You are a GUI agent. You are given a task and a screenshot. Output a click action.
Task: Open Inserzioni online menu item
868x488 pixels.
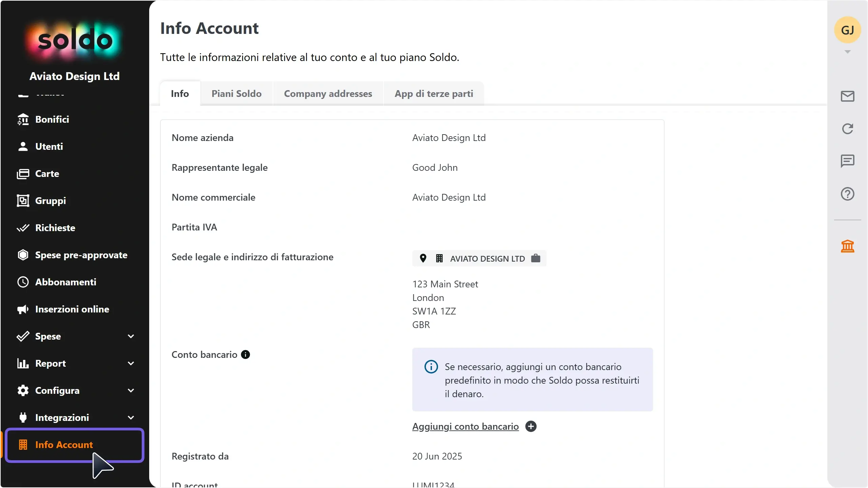coord(75,309)
